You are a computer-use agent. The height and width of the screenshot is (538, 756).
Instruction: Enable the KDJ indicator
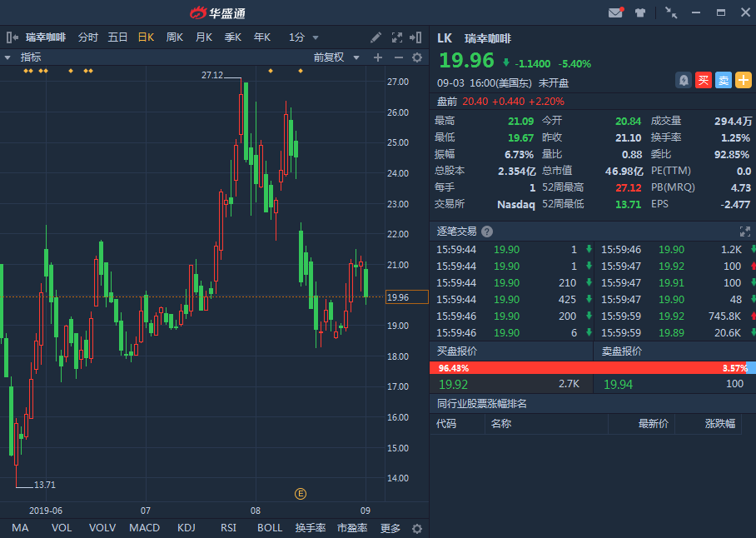click(x=187, y=528)
